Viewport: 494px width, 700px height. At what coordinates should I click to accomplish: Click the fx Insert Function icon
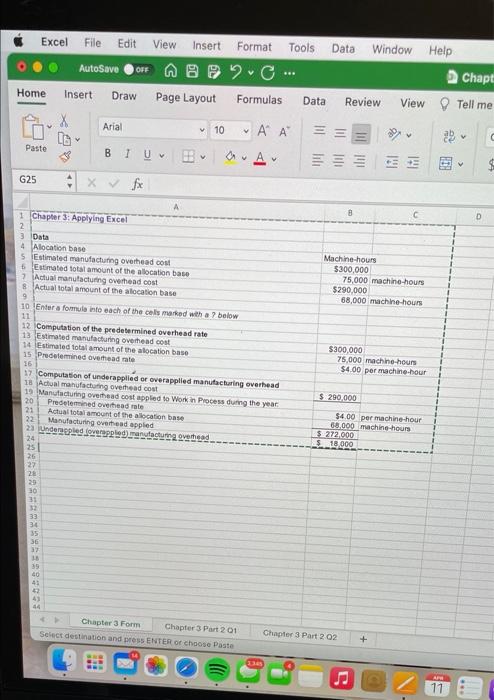click(x=137, y=183)
